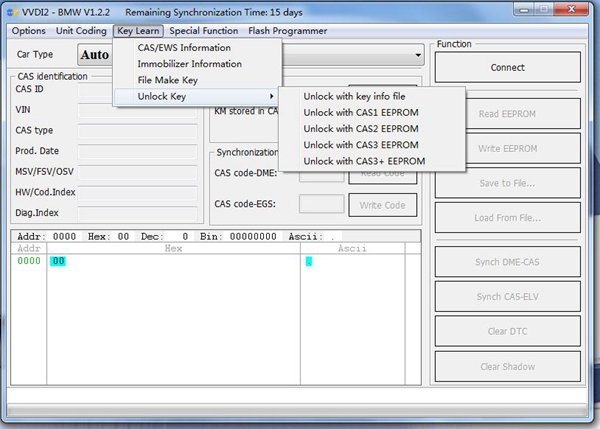Screen dimensions: 600x429
Task: Open the Flash Programmer menu
Action: pyautogui.click(x=287, y=31)
